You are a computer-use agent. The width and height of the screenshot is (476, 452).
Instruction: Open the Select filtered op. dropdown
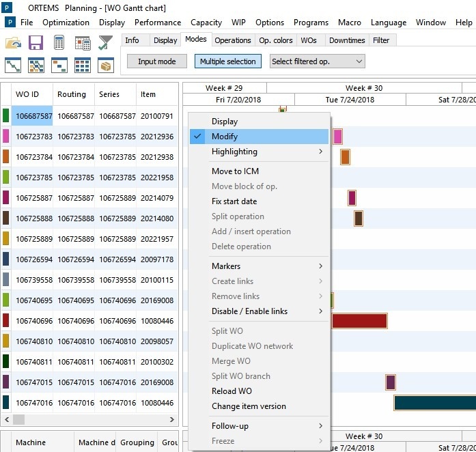318,61
